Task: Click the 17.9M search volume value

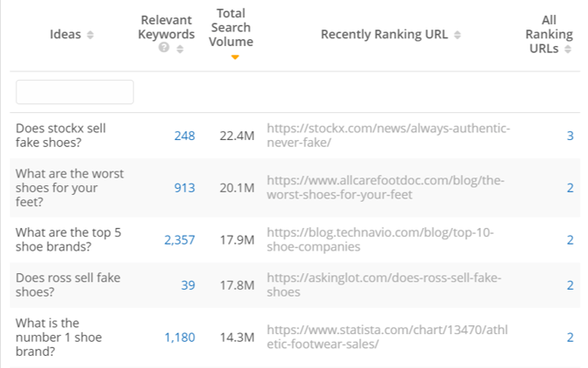Action: [237, 240]
